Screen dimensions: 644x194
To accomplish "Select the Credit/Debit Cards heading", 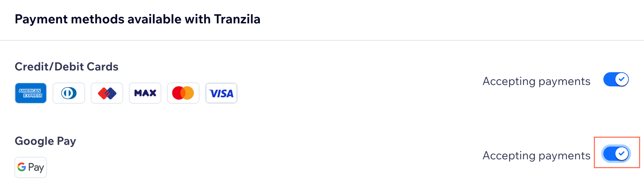I will (x=66, y=67).
